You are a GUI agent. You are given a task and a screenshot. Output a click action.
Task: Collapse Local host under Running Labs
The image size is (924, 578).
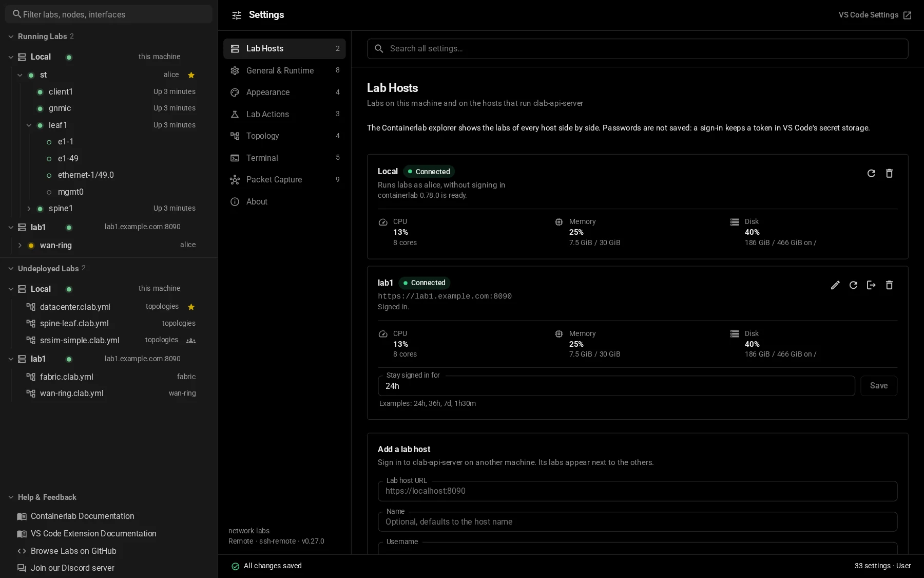coord(11,57)
